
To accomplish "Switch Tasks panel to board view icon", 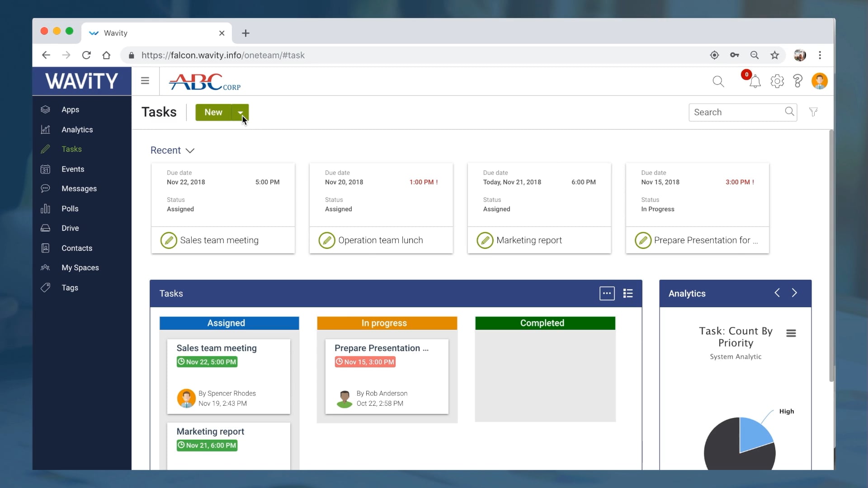I will (607, 293).
